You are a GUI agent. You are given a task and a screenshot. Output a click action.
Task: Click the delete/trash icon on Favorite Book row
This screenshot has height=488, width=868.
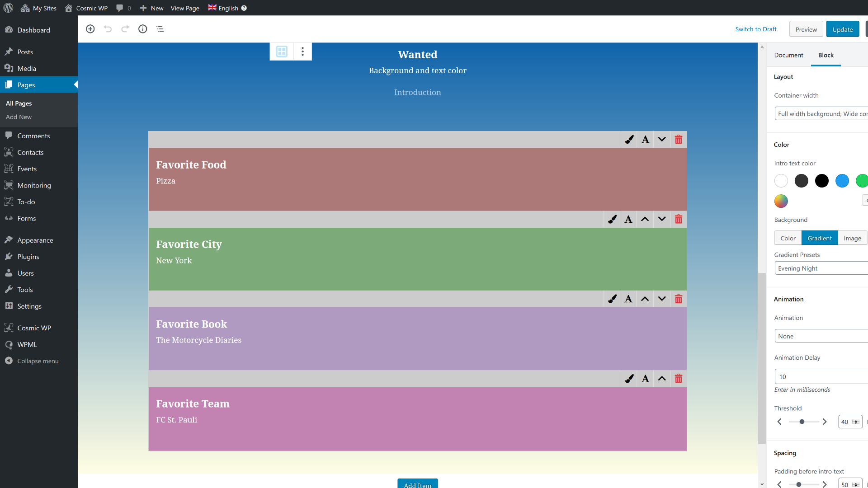[679, 299]
